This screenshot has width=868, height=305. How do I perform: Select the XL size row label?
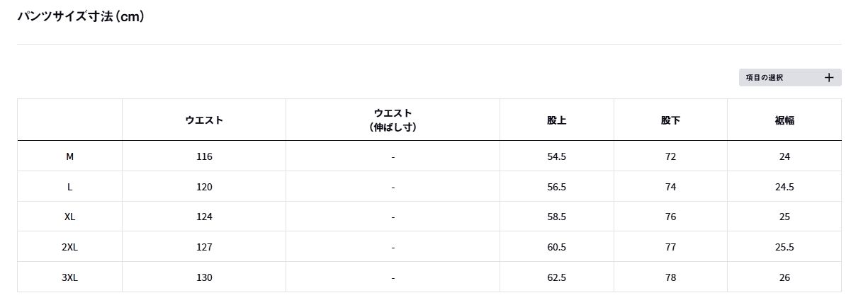pos(69,217)
